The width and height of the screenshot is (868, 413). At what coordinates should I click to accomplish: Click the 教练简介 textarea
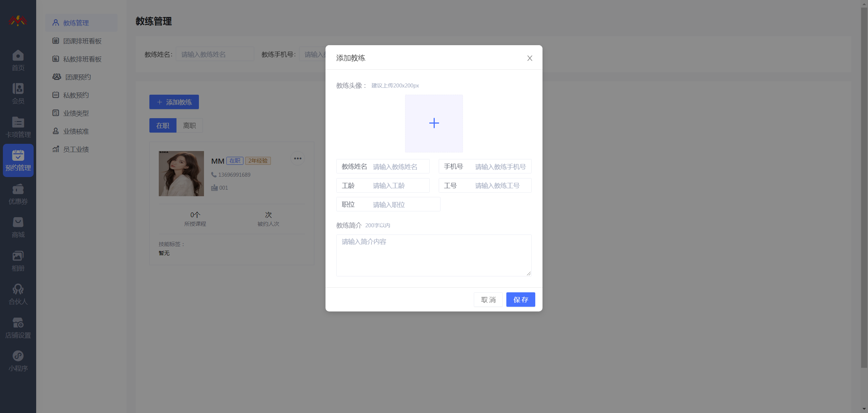(434, 255)
